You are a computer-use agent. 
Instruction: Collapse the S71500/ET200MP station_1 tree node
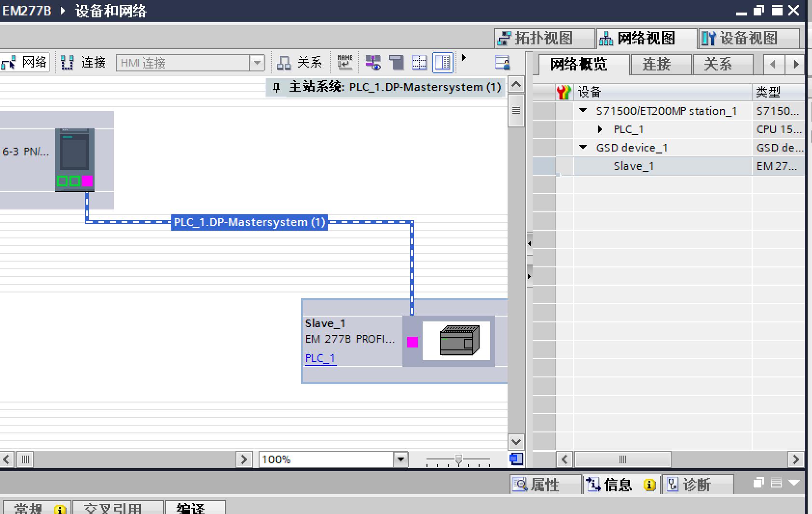coord(583,111)
